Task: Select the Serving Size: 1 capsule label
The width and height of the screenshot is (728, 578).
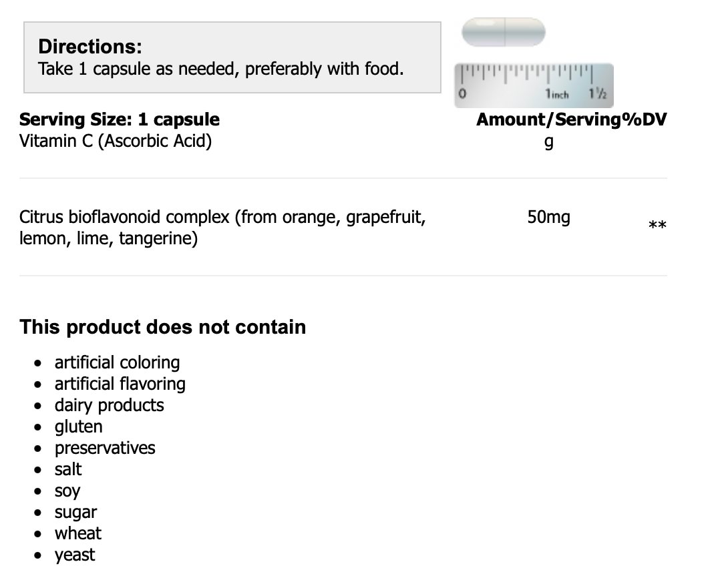Action: [120, 119]
